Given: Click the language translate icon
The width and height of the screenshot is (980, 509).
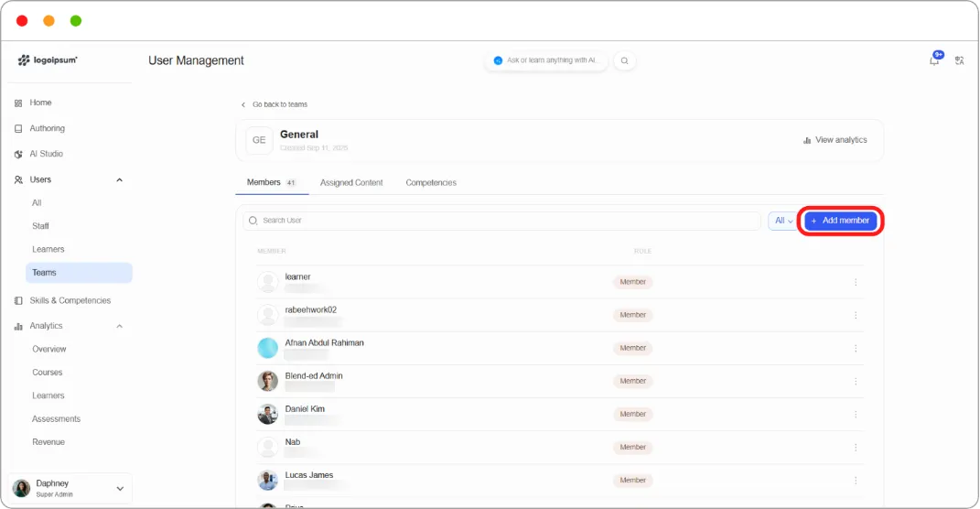Looking at the screenshot, I should coord(959,60).
